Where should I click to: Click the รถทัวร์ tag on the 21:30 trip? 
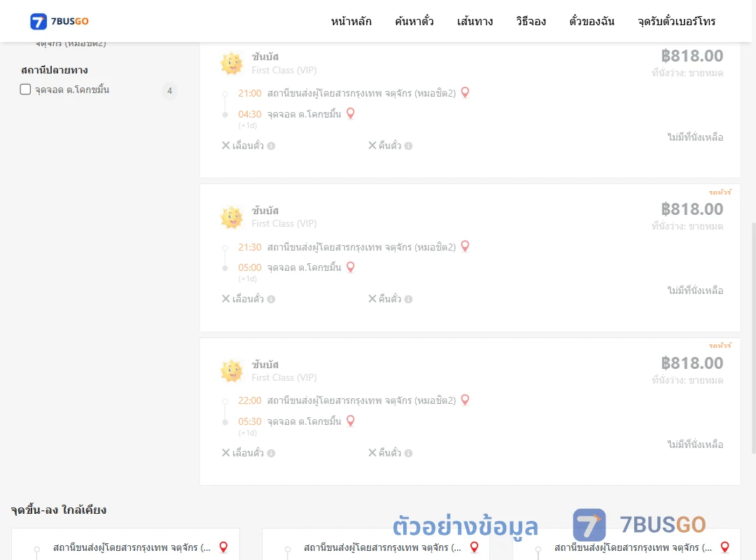point(720,192)
